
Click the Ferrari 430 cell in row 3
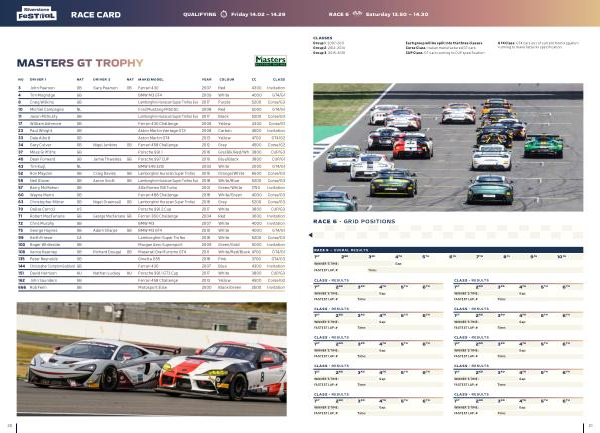click(x=148, y=88)
